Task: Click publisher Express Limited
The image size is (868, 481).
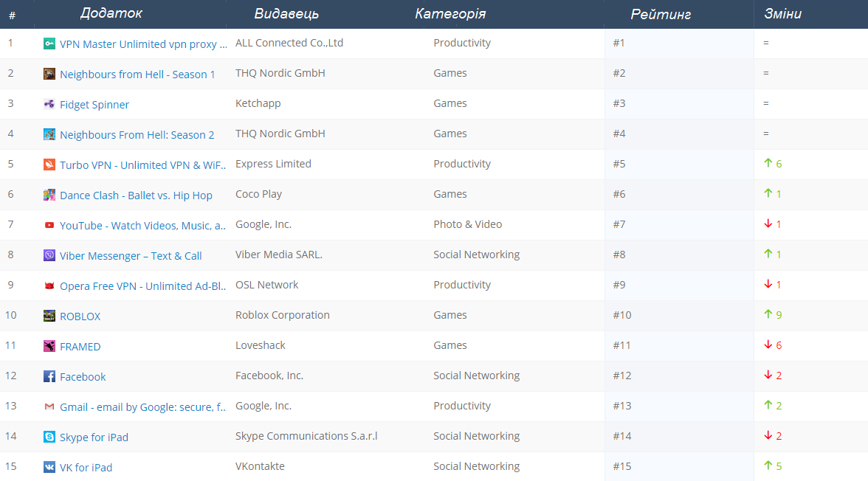Action: (x=273, y=164)
